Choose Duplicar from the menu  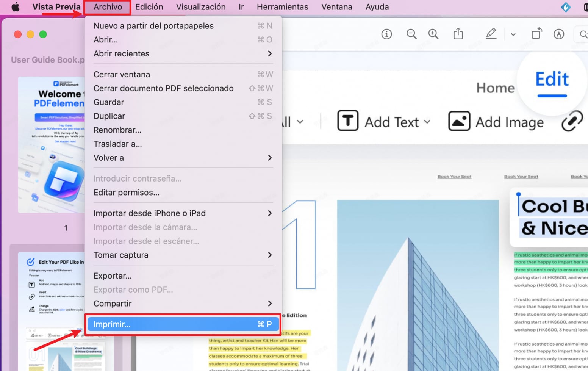(x=183, y=116)
